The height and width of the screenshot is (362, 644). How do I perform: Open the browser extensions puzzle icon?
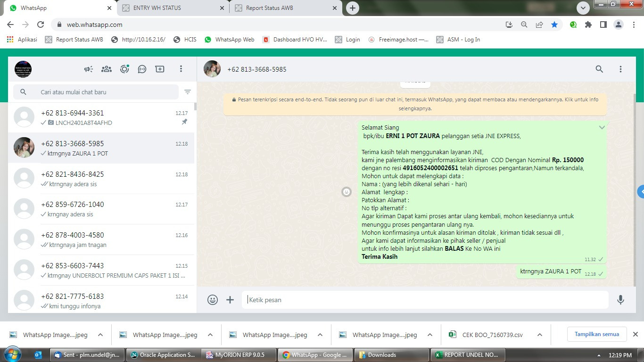[588, 25]
